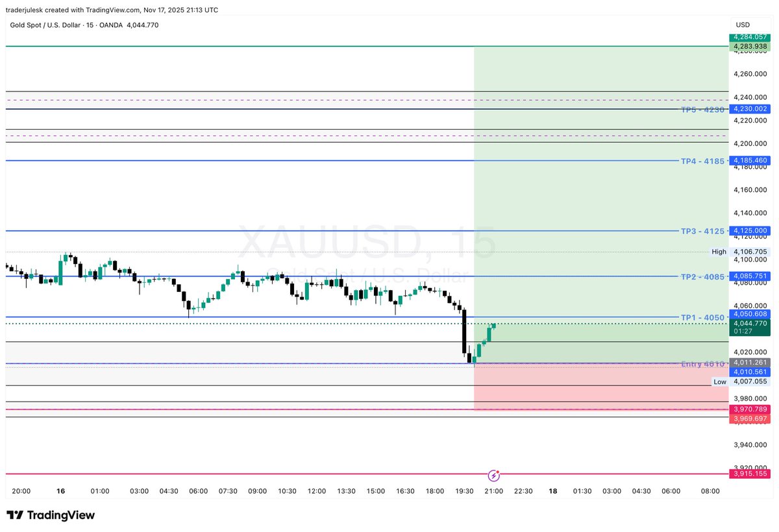Image resolution: width=779 pixels, height=532 pixels.
Task: Click the 4,106.705 High price tag
Action: click(750, 252)
